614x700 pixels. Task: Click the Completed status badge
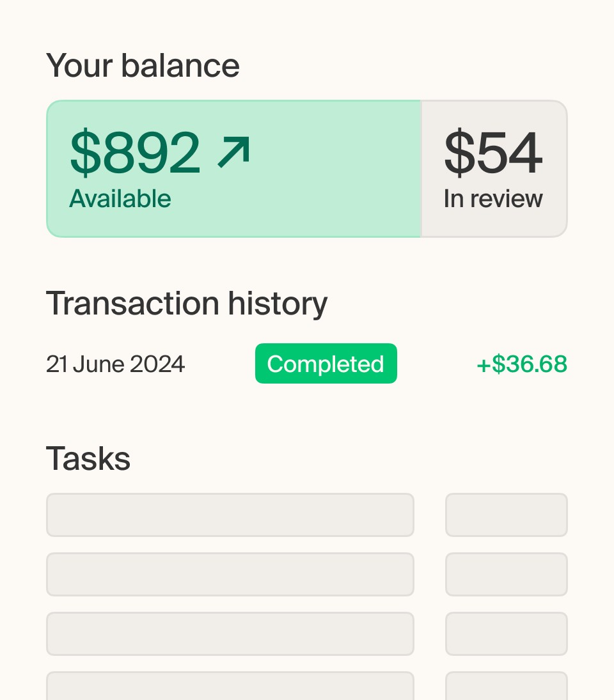[x=326, y=363]
